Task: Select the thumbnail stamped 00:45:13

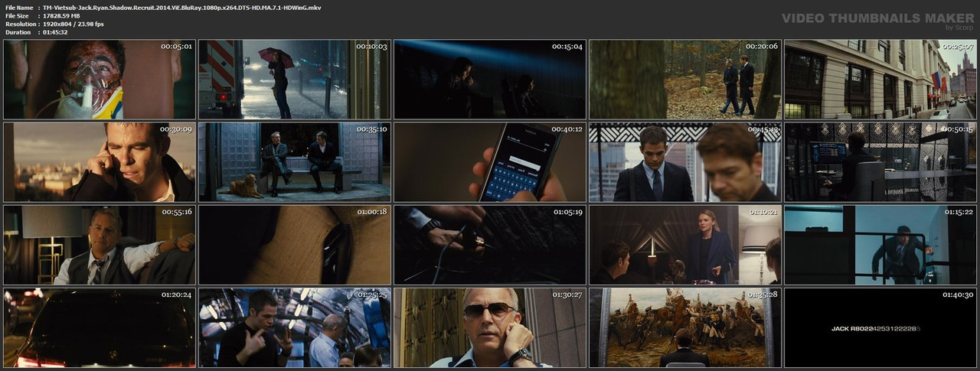Action: click(685, 162)
